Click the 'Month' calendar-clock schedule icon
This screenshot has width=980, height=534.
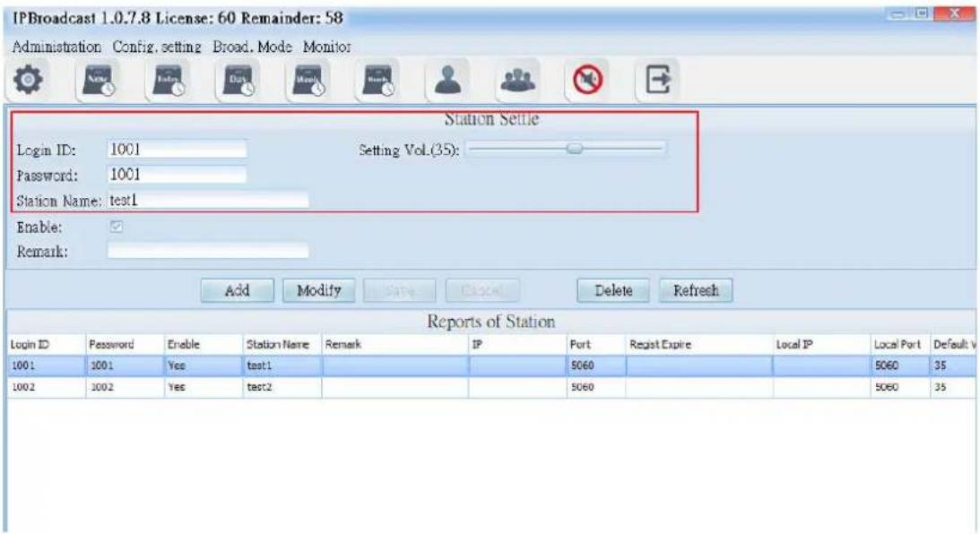coord(378,81)
